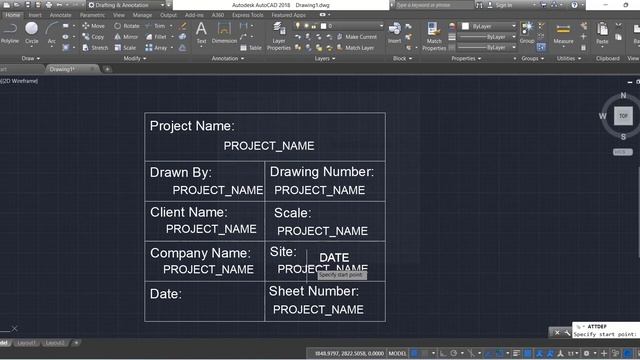Open Layer Properties manager
This screenshot has height=360, width=640.
(279, 36)
